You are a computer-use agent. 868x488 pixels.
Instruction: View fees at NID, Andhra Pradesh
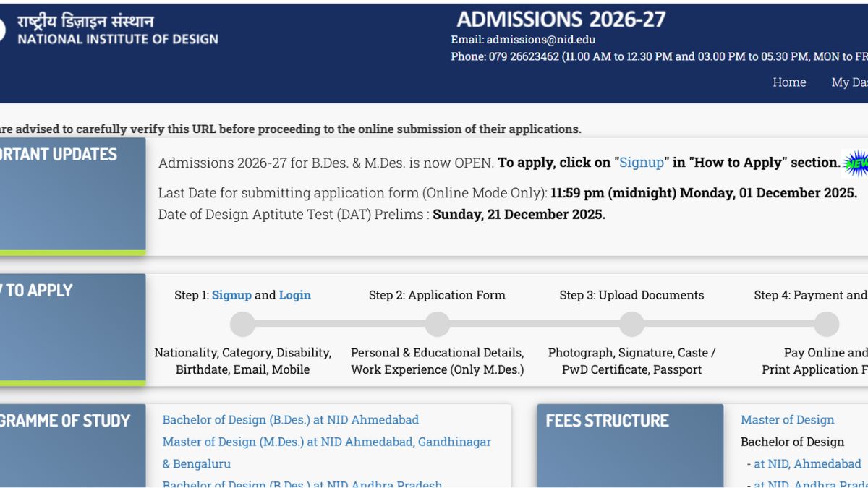click(x=810, y=483)
